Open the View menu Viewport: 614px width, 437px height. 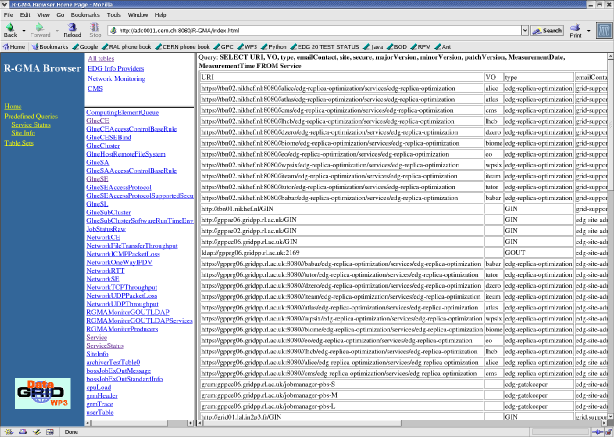43,15
